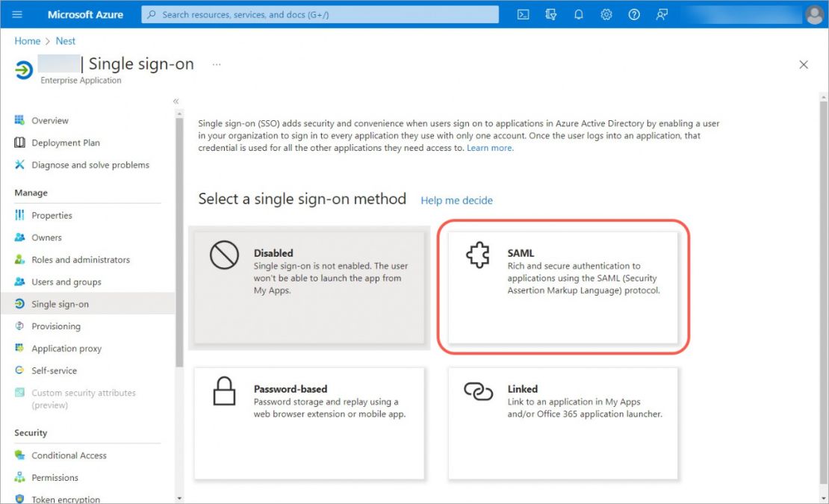The height and width of the screenshot is (504, 829).
Task: Click the Help me decide link
Action: [x=457, y=200]
